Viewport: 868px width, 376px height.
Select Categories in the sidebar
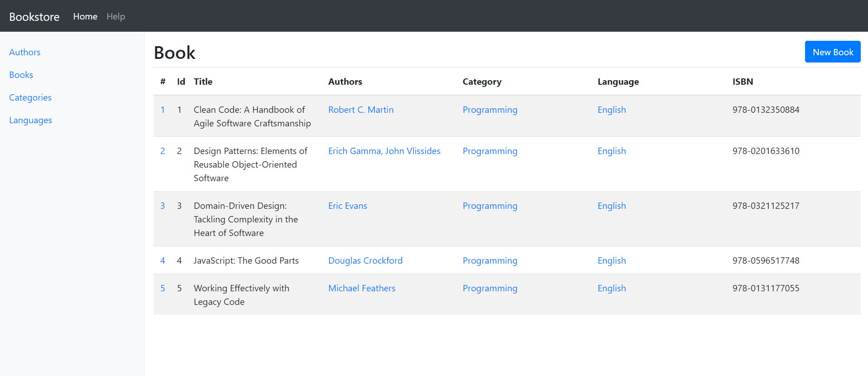30,97
